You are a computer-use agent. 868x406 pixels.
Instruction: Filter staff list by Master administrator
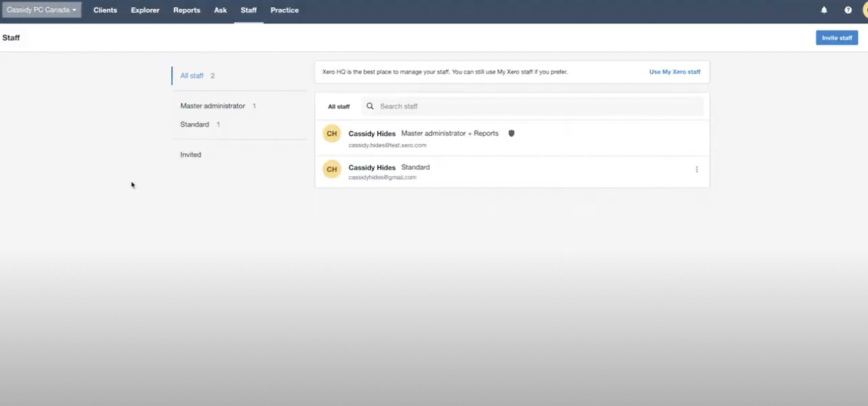click(212, 106)
